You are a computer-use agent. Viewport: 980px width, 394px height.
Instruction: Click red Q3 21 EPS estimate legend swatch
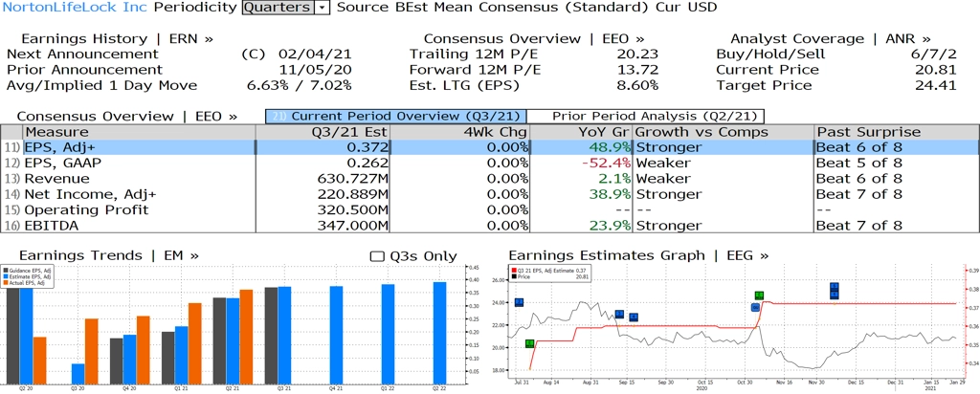click(514, 269)
